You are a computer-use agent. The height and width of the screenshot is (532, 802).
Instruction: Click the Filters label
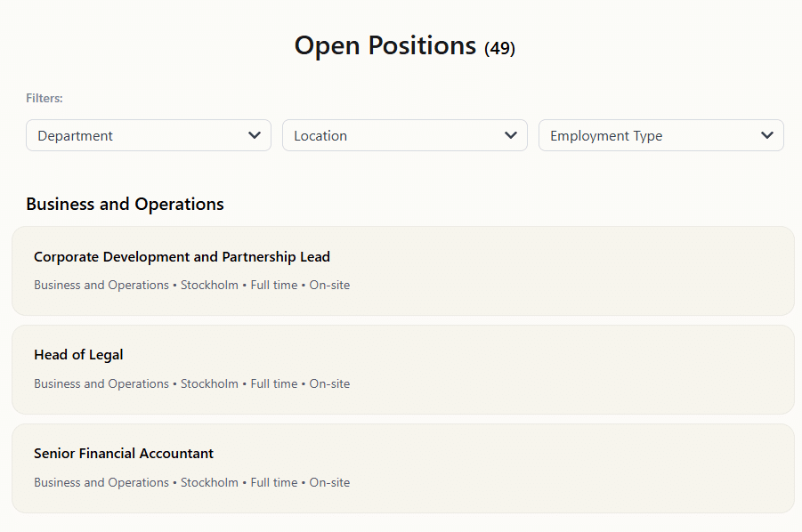[45, 98]
